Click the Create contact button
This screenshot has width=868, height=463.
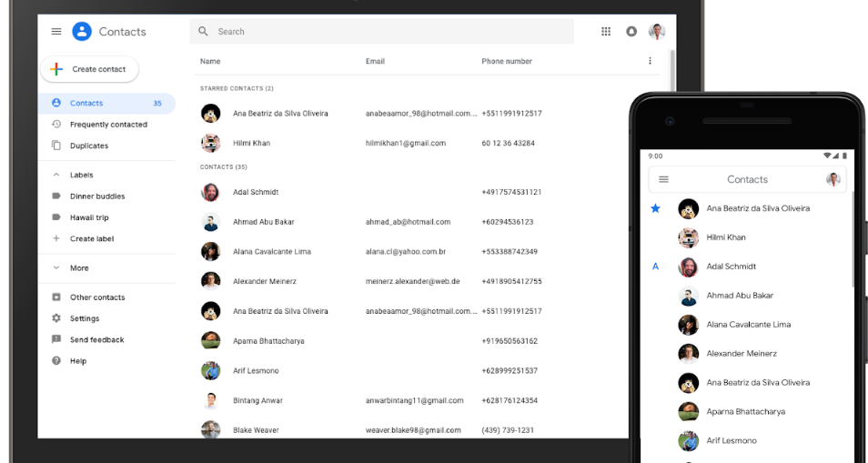point(89,69)
